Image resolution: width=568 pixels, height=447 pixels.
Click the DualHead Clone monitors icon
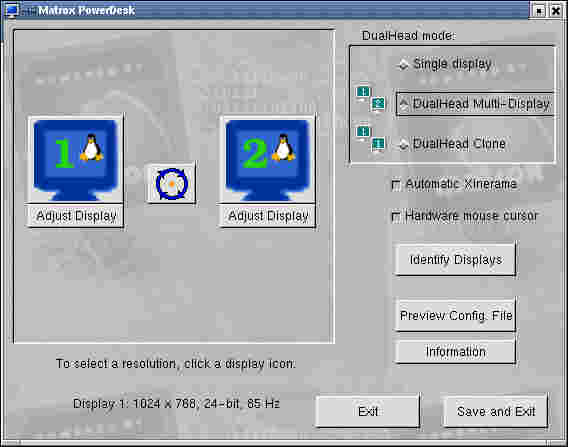[371, 139]
